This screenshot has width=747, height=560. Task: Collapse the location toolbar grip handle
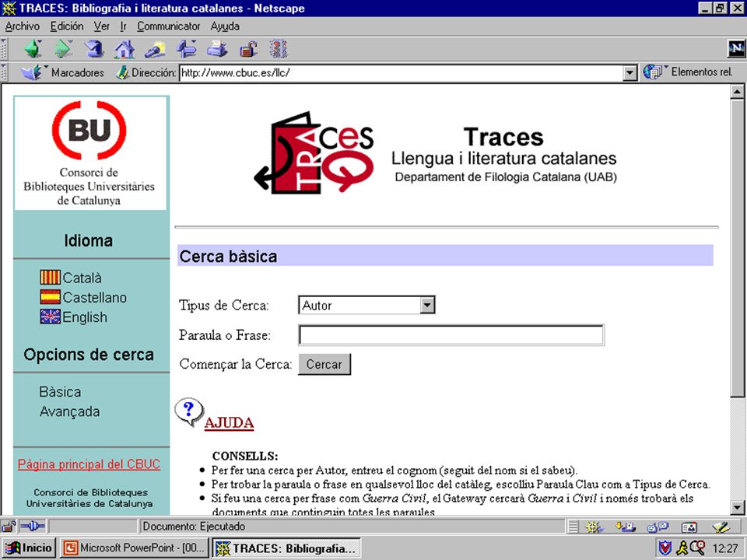pos(4,72)
